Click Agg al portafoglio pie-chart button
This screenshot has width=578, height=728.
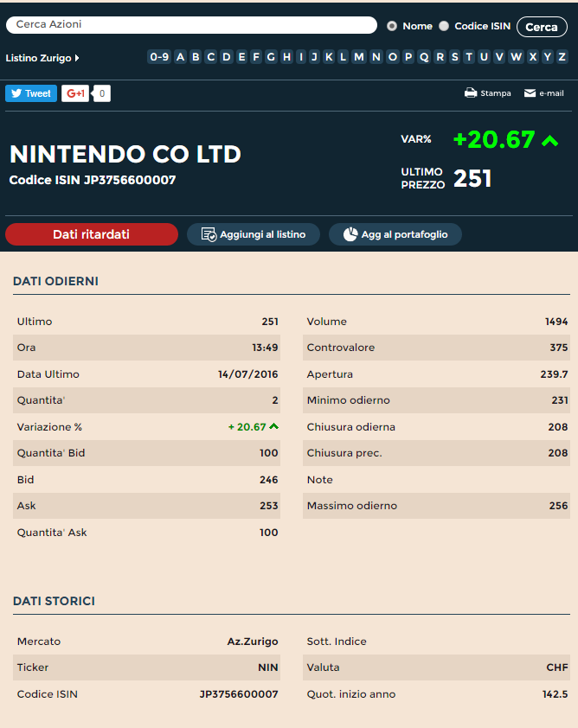point(395,234)
